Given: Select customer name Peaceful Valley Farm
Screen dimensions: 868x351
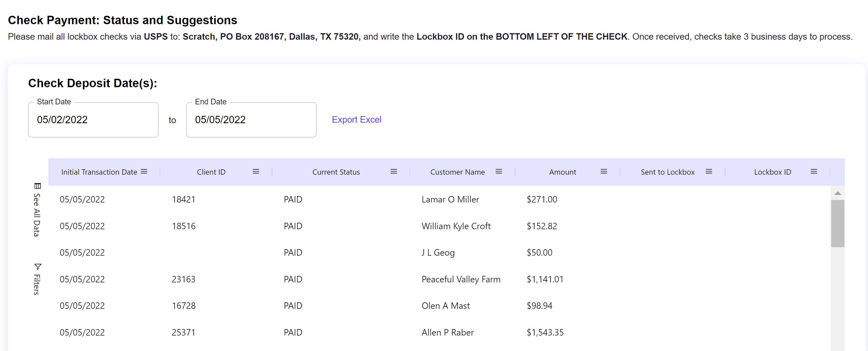Looking at the screenshot, I should [x=461, y=279].
